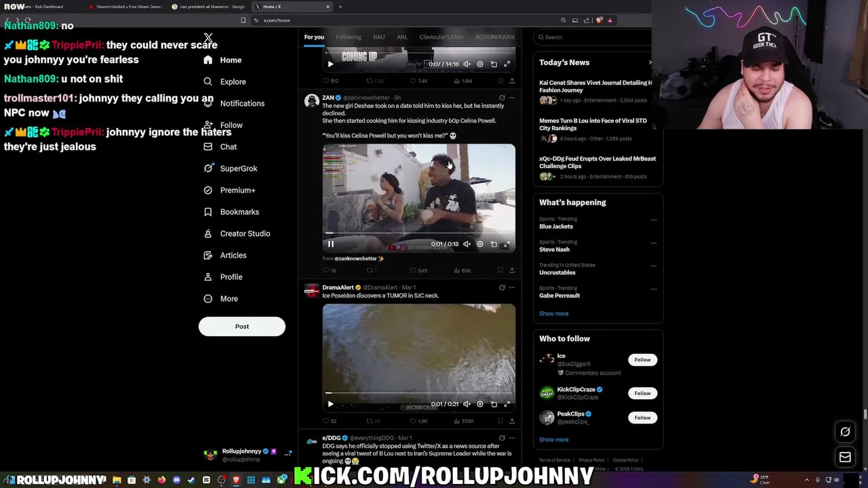Open Premium+ in the sidebar
The width and height of the screenshot is (868, 488).
click(229, 190)
